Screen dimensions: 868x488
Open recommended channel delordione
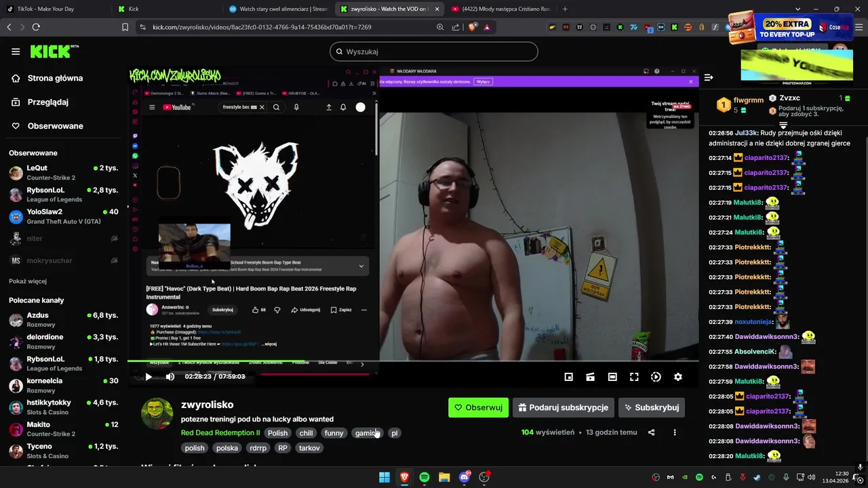[63, 342]
